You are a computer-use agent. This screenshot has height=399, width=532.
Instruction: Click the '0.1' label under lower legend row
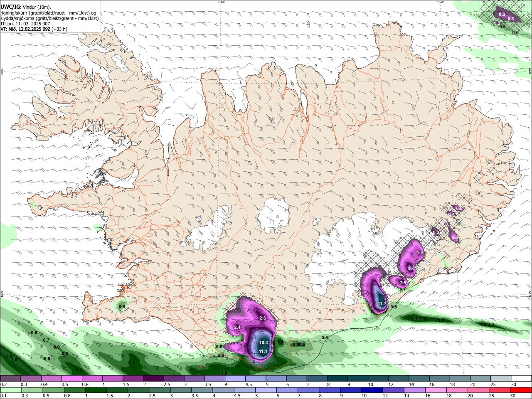pos(3,396)
